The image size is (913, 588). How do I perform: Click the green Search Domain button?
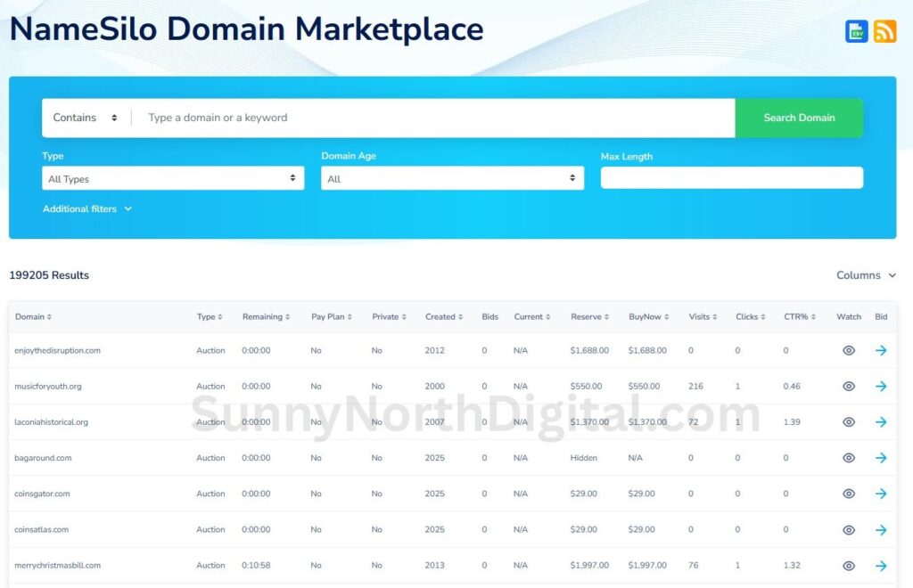click(799, 118)
